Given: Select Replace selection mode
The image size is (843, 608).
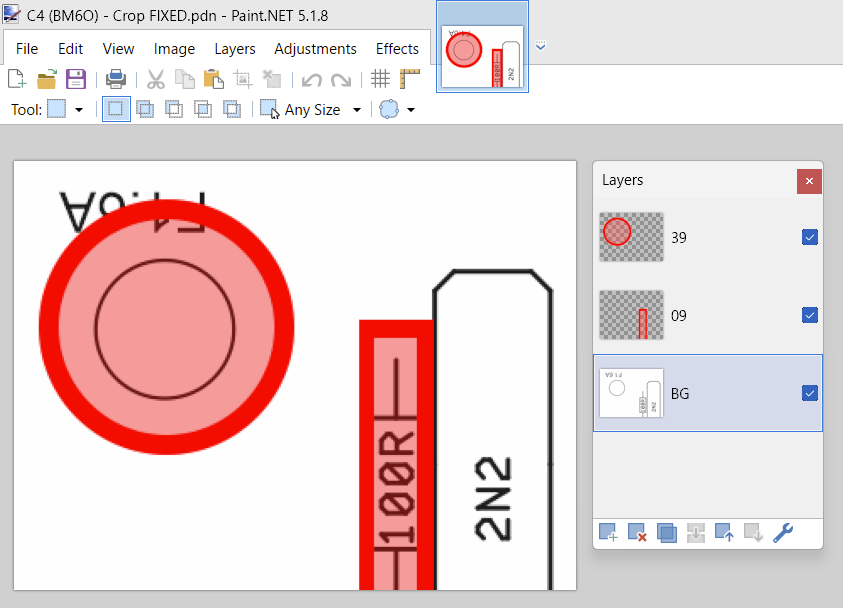Looking at the screenshot, I should (116, 109).
